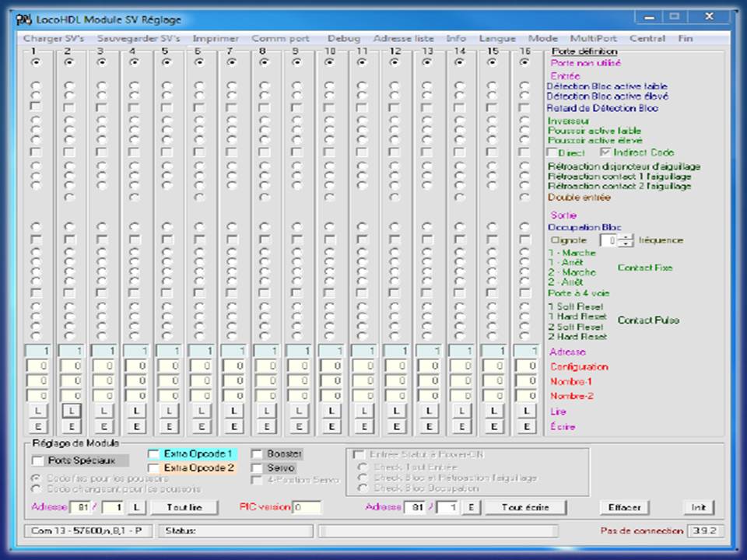747x560 pixels.
Task: Click the Nombre-2 field for port 13
Action: (x=428, y=396)
